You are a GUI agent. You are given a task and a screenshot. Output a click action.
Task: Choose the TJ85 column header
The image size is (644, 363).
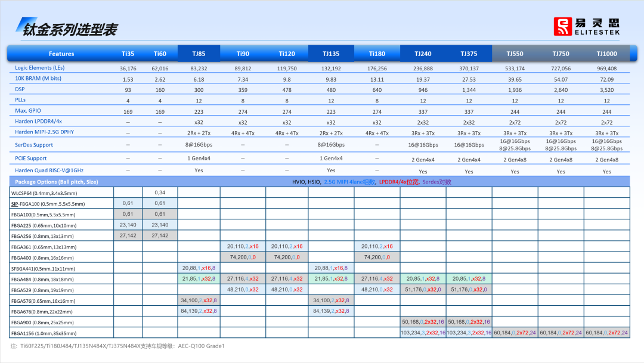point(199,54)
